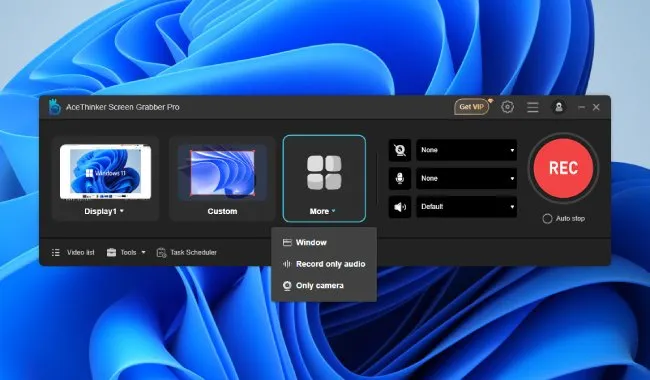The width and height of the screenshot is (650, 380).
Task: Click the four-square More grid icon
Action: point(324,173)
